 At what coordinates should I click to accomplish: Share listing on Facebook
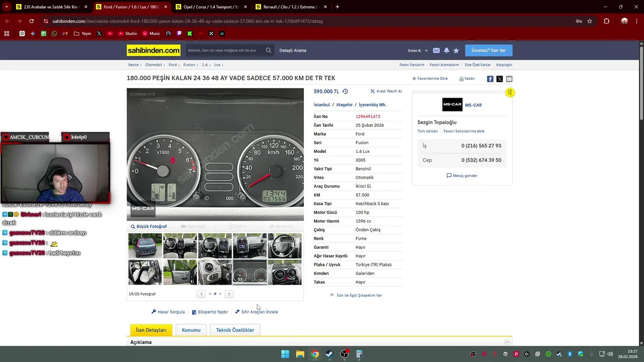pos(490,79)
